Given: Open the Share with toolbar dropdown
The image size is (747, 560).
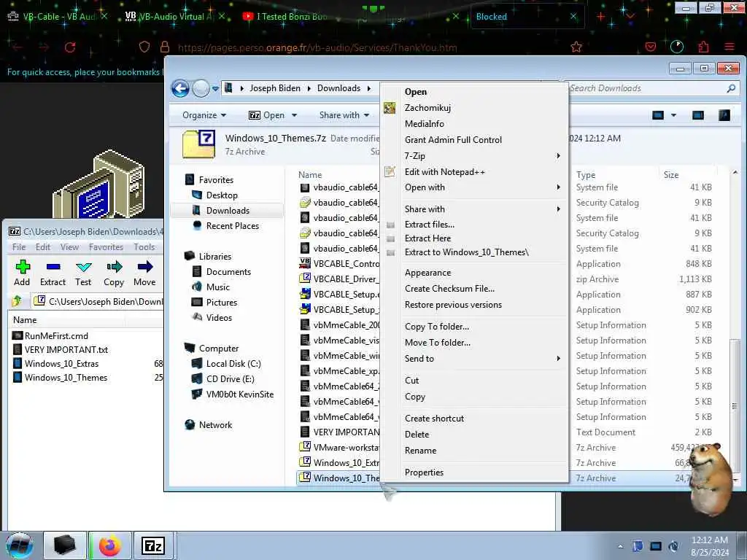Looking at the screenshot, I should click(x=344, y=115).
